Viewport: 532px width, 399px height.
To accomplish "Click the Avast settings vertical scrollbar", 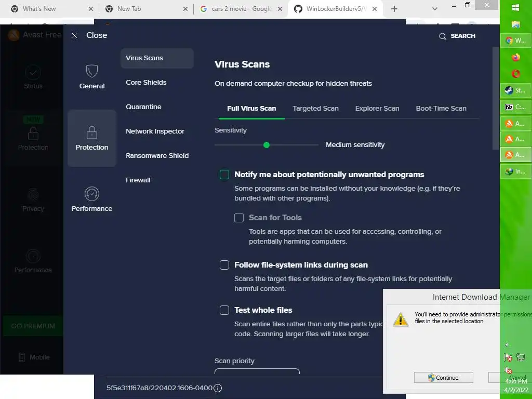I will 496,98.
